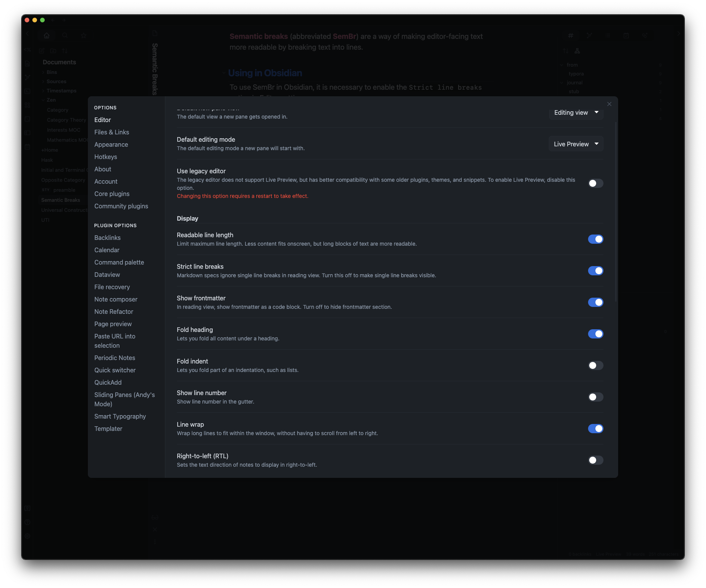
Task: Click the settings gear icon in ribbon
Action: pyautogui.click(x=27, y=536)
